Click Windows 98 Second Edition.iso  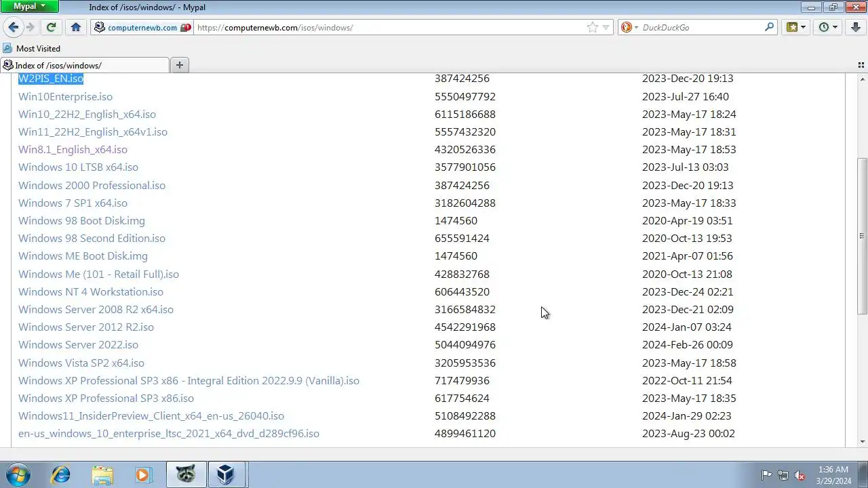92,239
